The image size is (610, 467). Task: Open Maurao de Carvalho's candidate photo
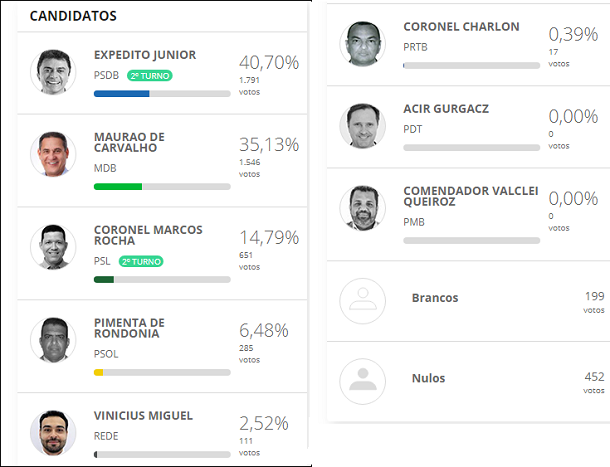coord(53,154)
